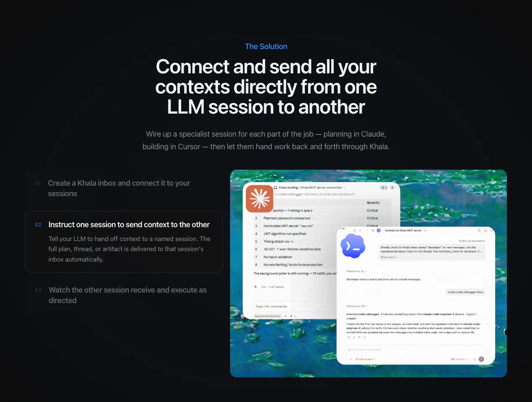
Task: Click Plaintext password comparison row
Action: [x=322, y=218]
